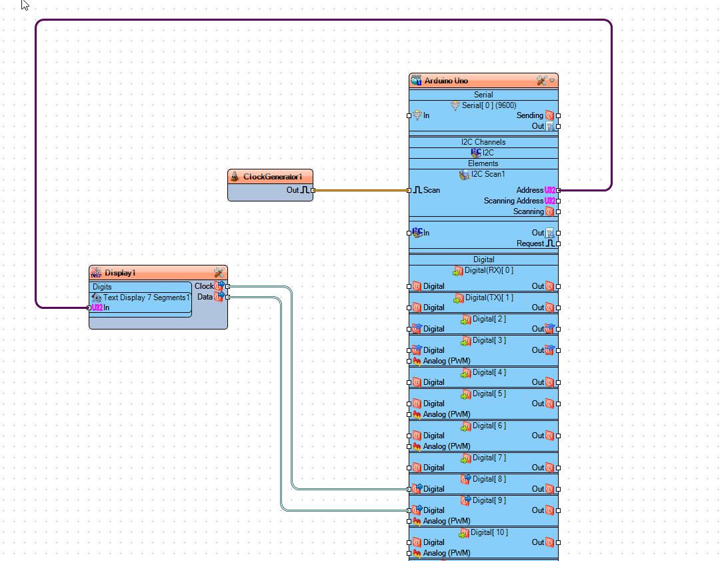728x561 pixels.
Task: Click the Display1 title label
Action: tap(120, 273)
